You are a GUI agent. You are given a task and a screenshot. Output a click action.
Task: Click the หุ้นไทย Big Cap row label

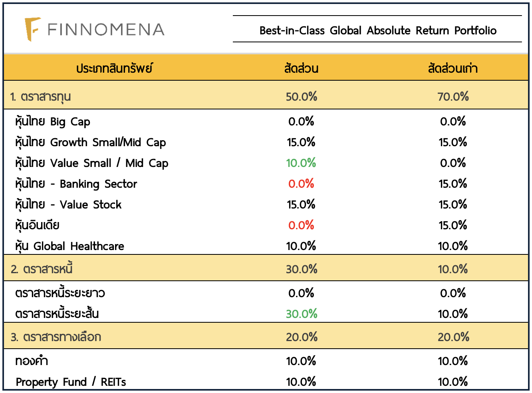click(53, 121)
